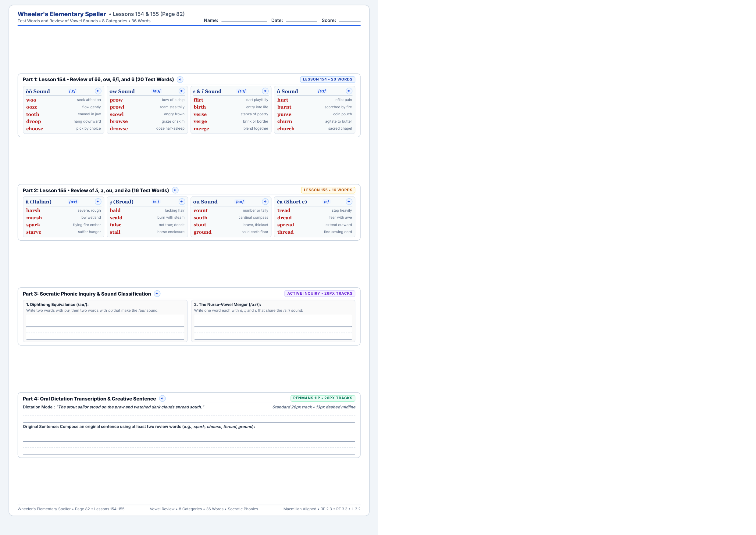Image resolution: width=756 pixels, height=535 pixels.
Task: Click the /ɔː/ phonetic label
Action: pyautogui.click(x=156, y=202)
